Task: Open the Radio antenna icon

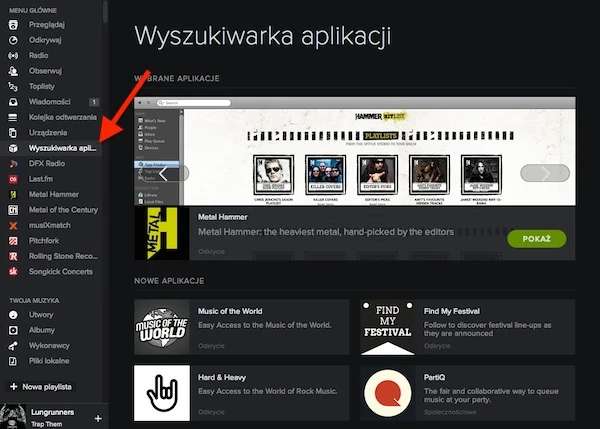Action: coord(13,55)
